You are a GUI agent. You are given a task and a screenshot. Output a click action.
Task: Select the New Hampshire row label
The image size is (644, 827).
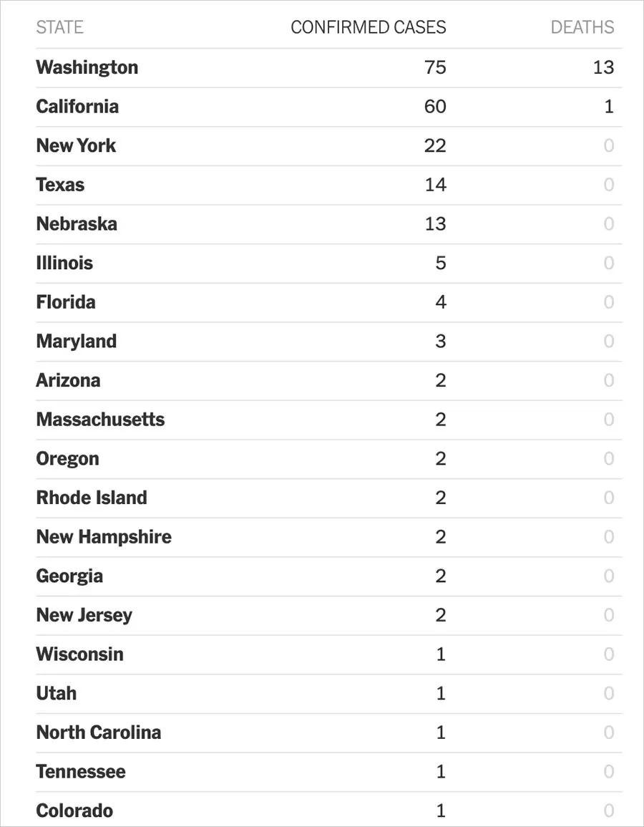coord(104,536)
